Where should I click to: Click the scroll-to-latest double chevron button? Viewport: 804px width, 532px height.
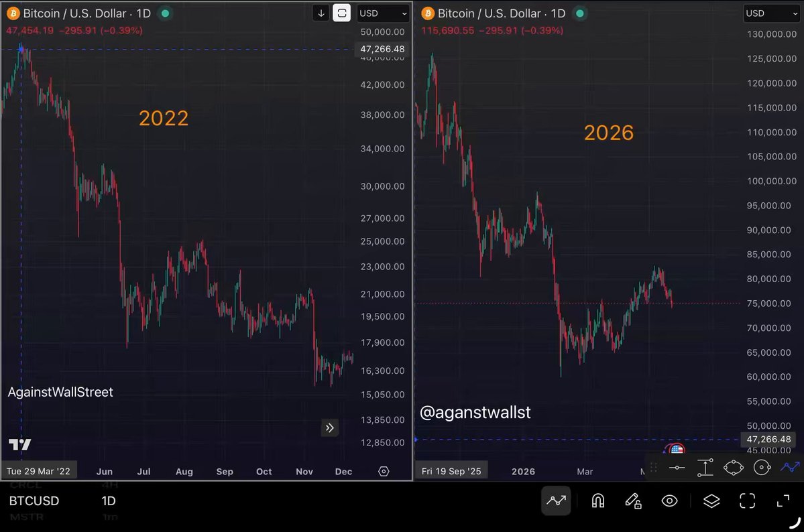tap(330, 427)
